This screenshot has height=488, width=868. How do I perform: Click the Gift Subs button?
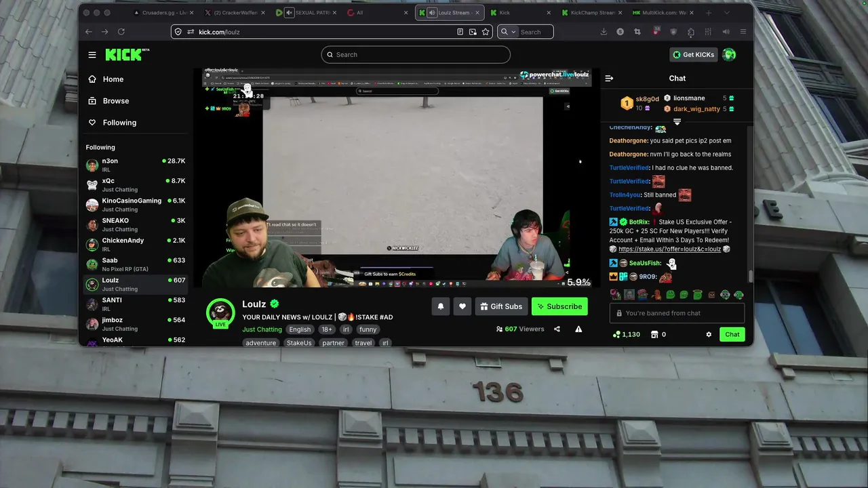(501, 306)
